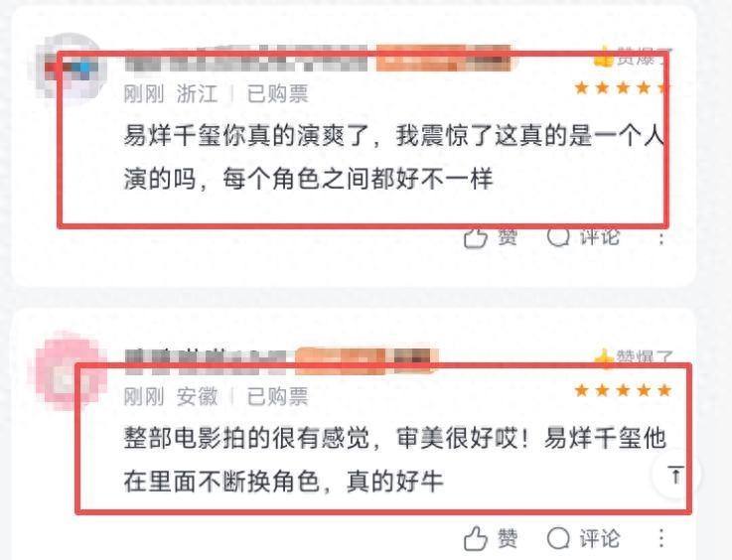
Task: Open the Zhejiang reviewer's blurred username
Action: click(x=249, y=60)
